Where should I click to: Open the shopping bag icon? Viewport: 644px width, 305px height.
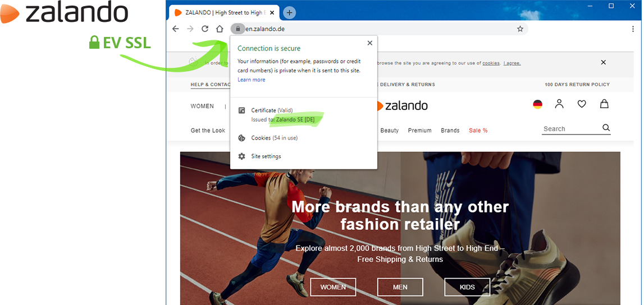coord(604,104)
